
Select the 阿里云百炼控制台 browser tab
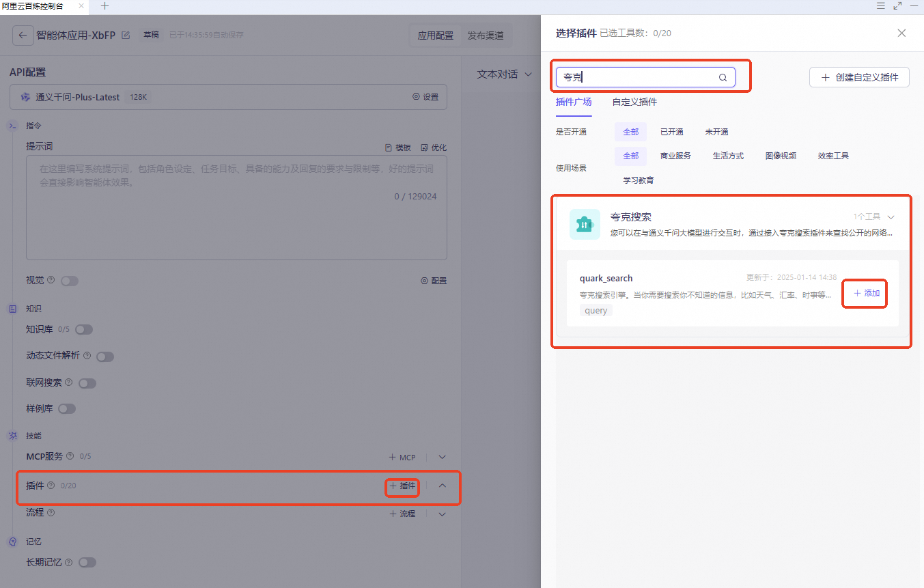coord(33,5)
